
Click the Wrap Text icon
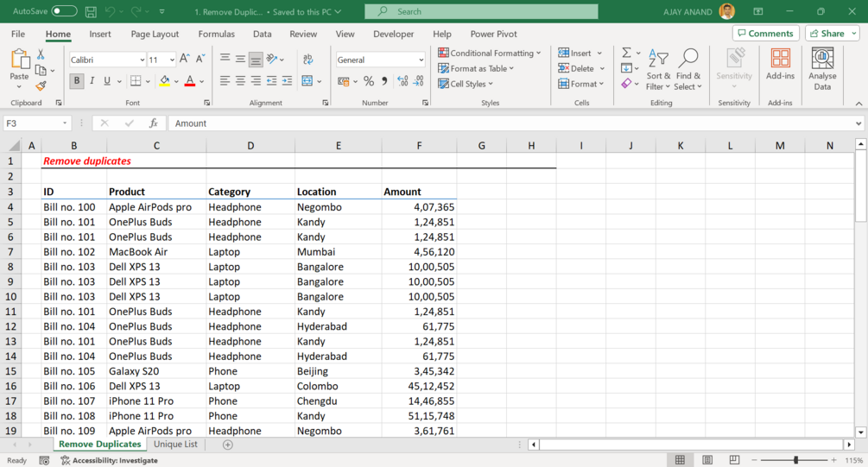[x=307, y=59]
